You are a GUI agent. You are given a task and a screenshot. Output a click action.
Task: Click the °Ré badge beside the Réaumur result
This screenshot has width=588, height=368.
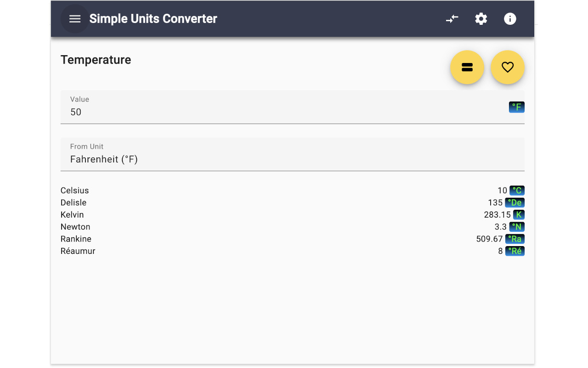point(514,251)
